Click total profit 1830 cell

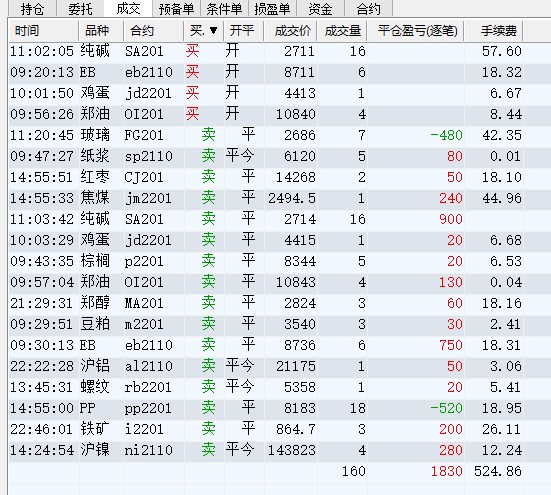[447, 471]
